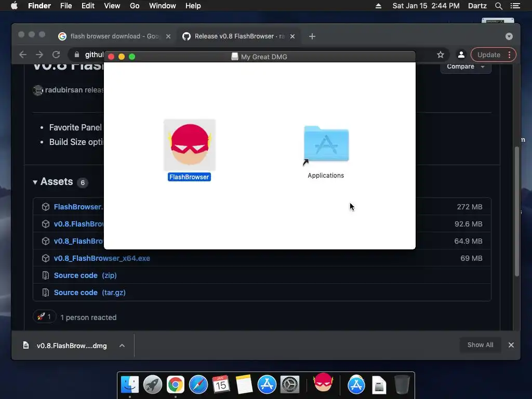Bookmark this page with the star icon
Image resolution: width=532 pixels, height=399 pixels.
441,55
